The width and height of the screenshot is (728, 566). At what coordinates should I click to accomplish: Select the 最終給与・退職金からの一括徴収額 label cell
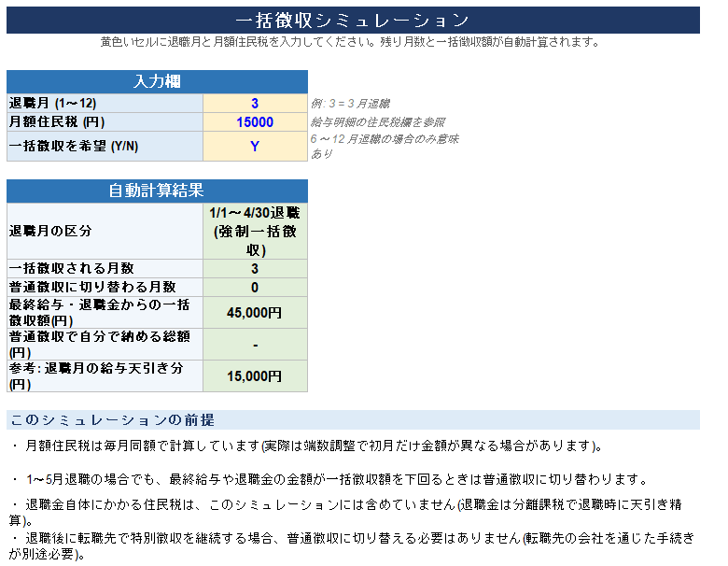(x=105, y=313)
